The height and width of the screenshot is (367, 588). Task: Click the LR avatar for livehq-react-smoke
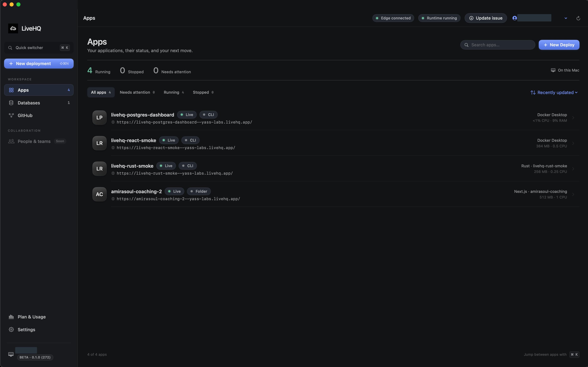coord(100,143)
